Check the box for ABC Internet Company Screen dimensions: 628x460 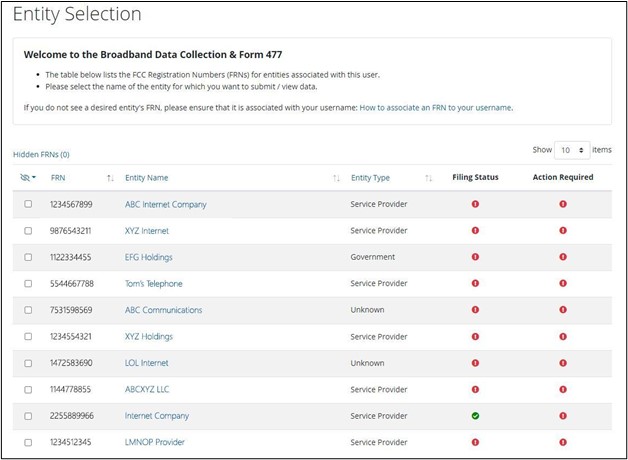[x=28, y=204]
